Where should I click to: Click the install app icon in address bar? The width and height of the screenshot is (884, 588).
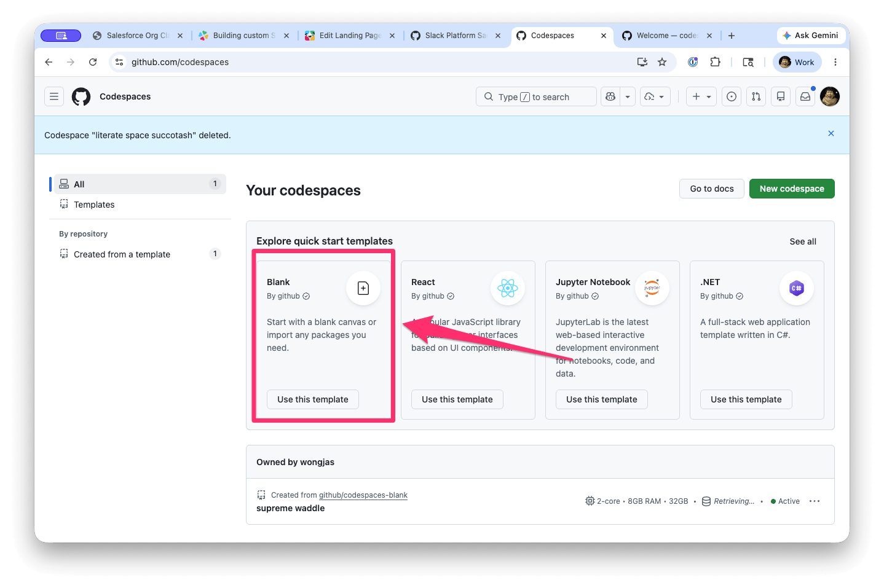(x=642, y=62)
